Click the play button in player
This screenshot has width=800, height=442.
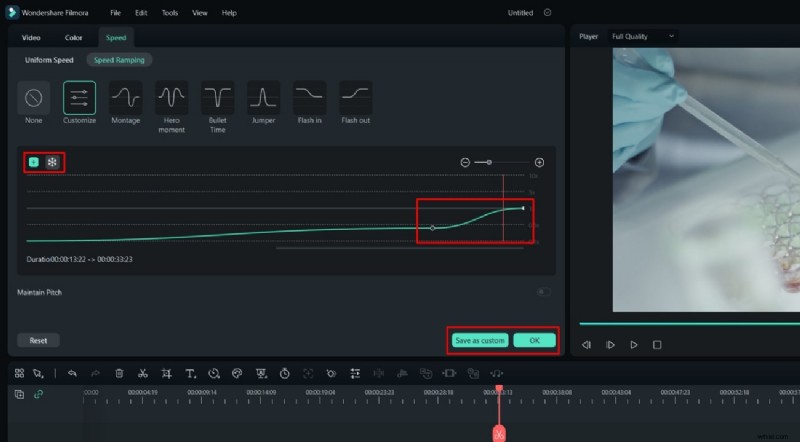click(633, 345)
